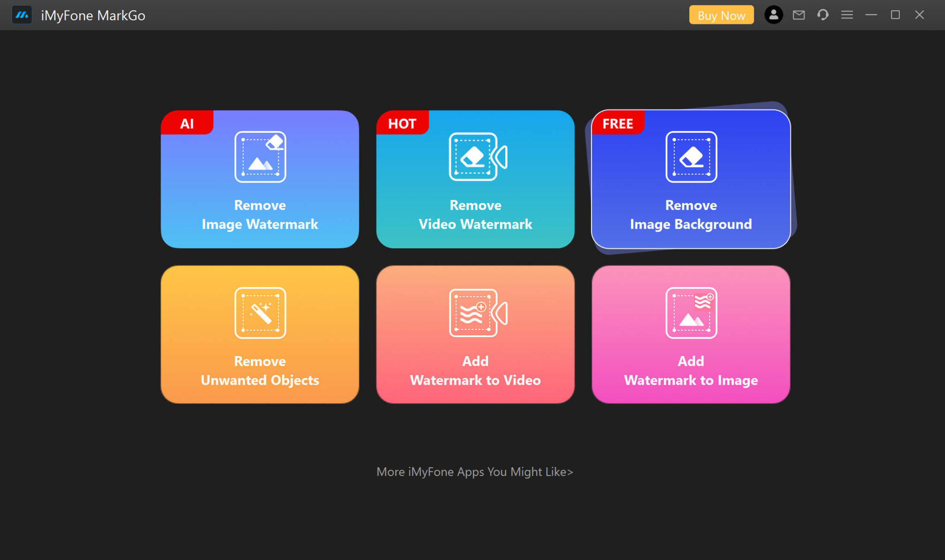This screenshot has height=560, width=945.
Task: Open the Add Watermark to Video card
Action: coord(475,334)
